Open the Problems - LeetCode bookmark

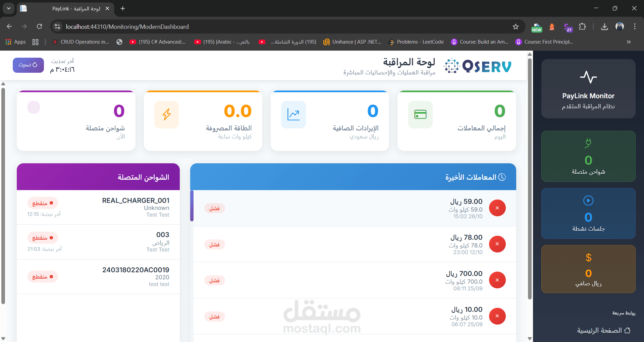416,42
